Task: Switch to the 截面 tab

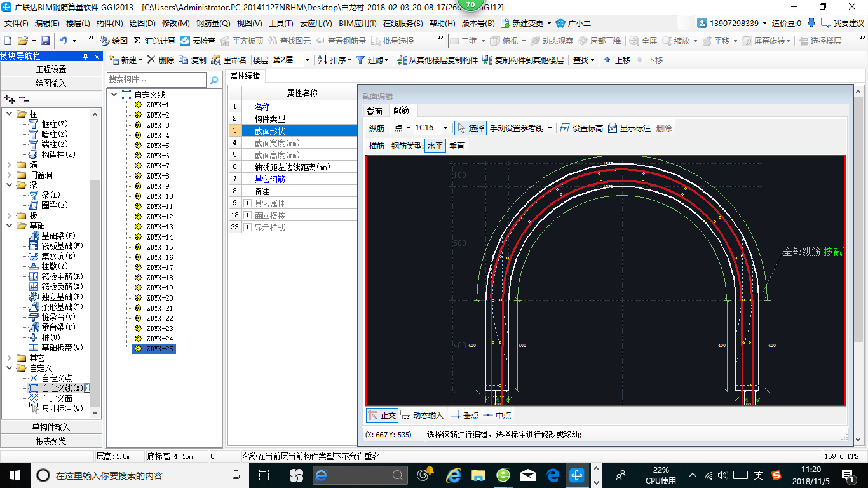Action: click(x=375, y=111)
